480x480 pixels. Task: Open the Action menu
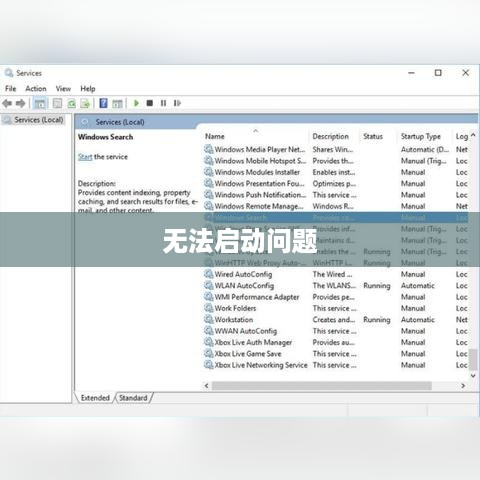36,88
